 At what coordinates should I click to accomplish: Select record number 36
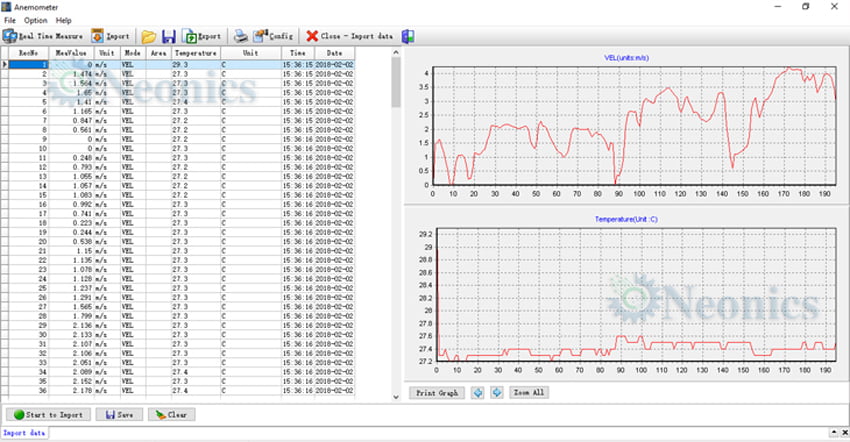point(29,390)
